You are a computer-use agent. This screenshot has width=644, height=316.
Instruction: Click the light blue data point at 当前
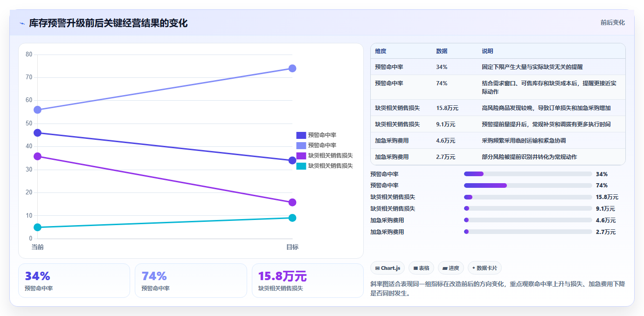[38, 110]
